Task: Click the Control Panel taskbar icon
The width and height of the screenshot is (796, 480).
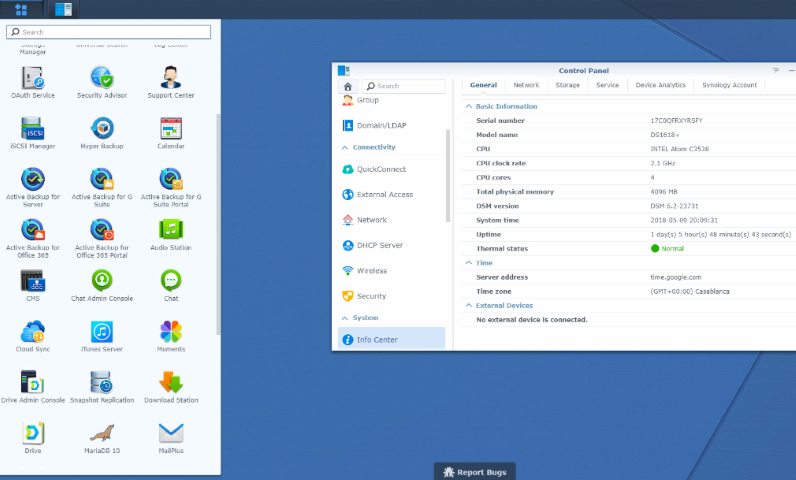Action: (63, 9)
